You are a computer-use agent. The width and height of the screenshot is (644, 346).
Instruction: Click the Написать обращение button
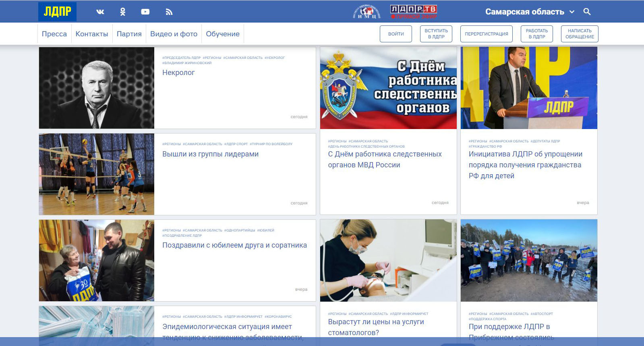click(580, 34)
